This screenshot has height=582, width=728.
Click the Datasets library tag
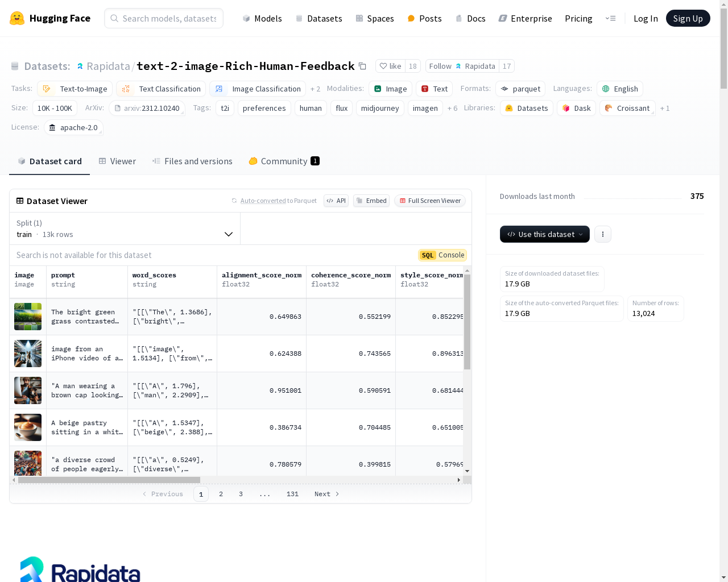point(527,108)
